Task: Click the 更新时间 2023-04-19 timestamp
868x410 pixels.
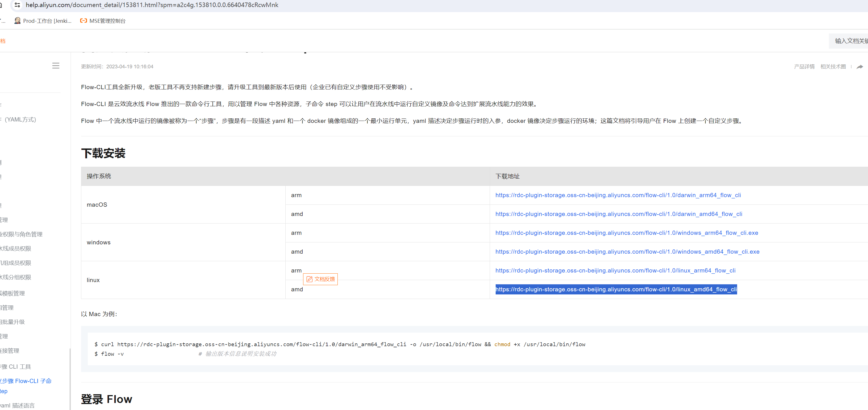Action: tap(117, 67)
